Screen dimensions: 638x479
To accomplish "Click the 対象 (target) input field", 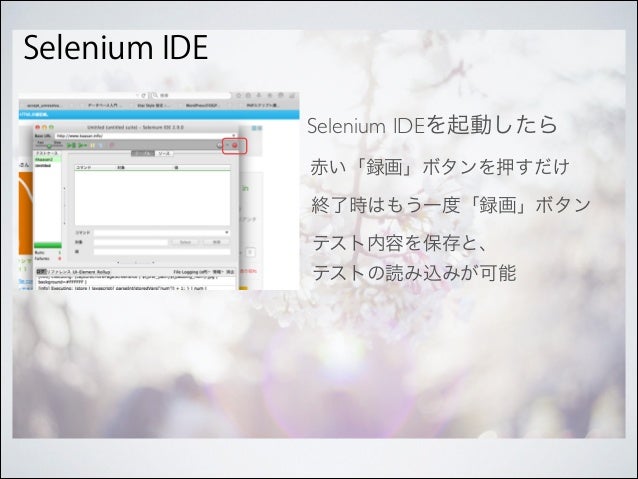I will tap(131, 242).
